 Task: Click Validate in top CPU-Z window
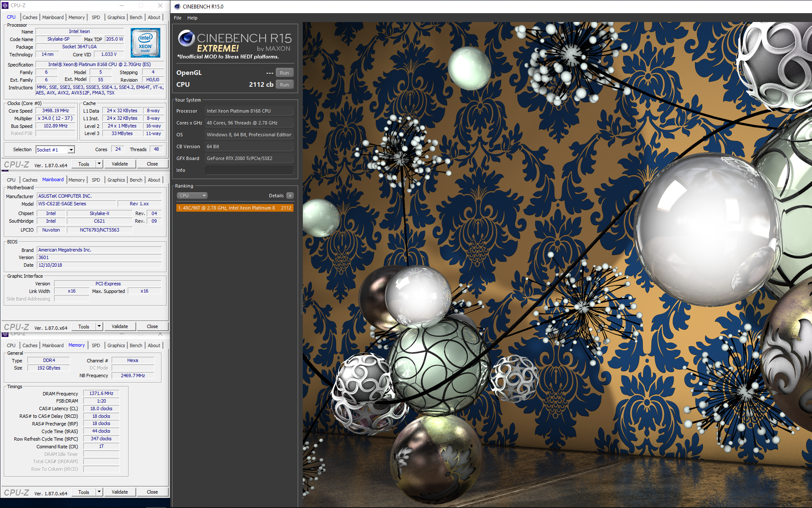[x=120, y=164]
